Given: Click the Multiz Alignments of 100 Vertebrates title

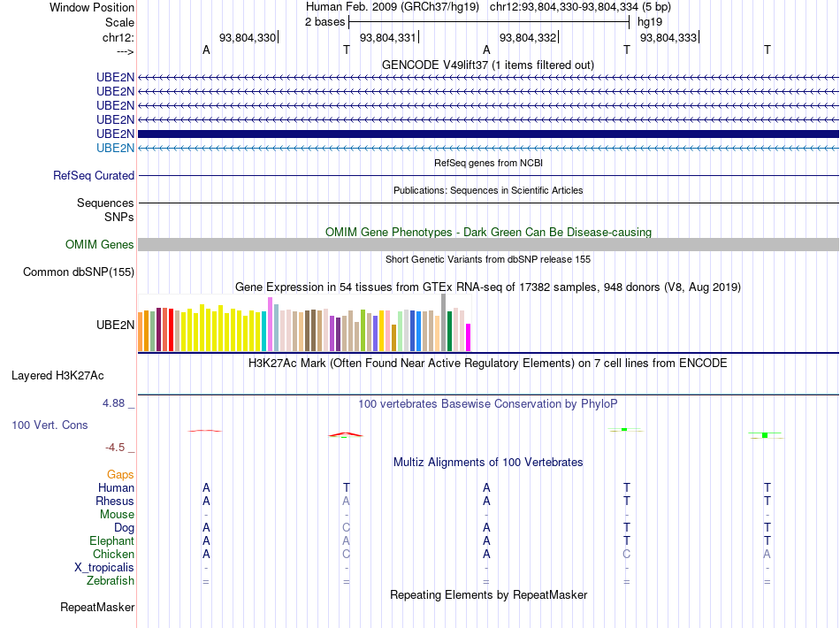Looking at the screenshot, I should click(x=488, y=462).
